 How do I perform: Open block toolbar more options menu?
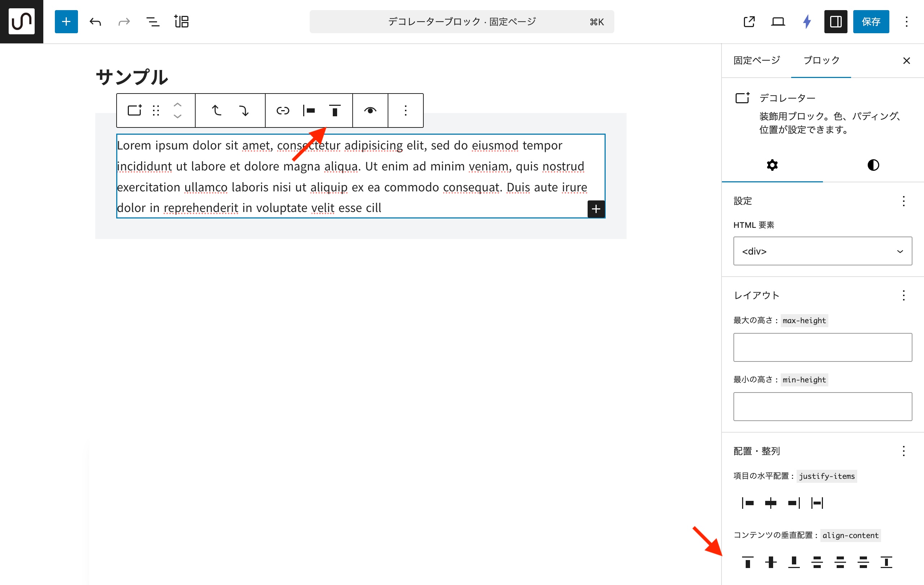coord(405,111)
